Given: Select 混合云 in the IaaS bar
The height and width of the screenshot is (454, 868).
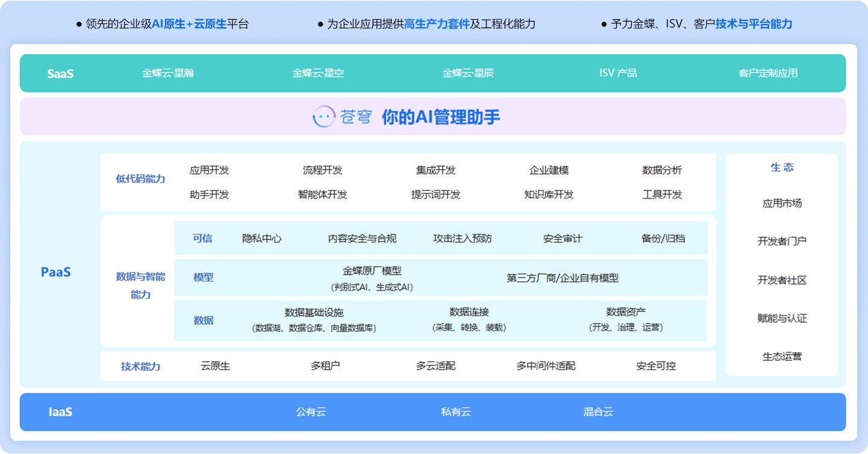Looking at the screenshot, I should coord(598,412).
